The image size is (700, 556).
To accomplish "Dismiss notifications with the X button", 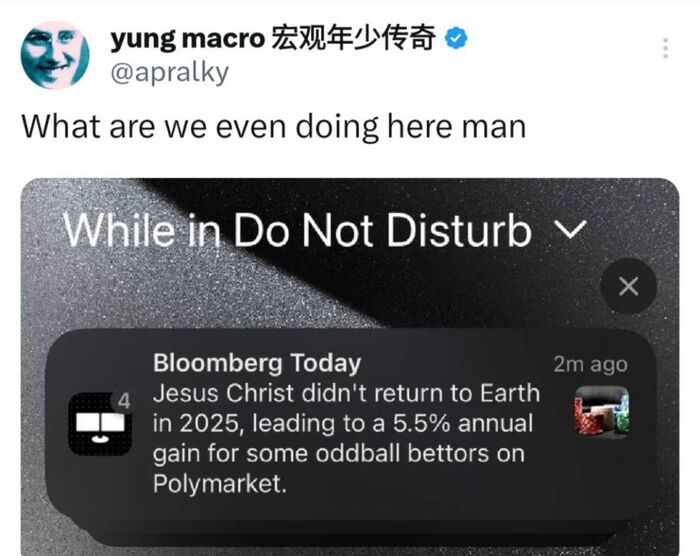I will point(629,286).
